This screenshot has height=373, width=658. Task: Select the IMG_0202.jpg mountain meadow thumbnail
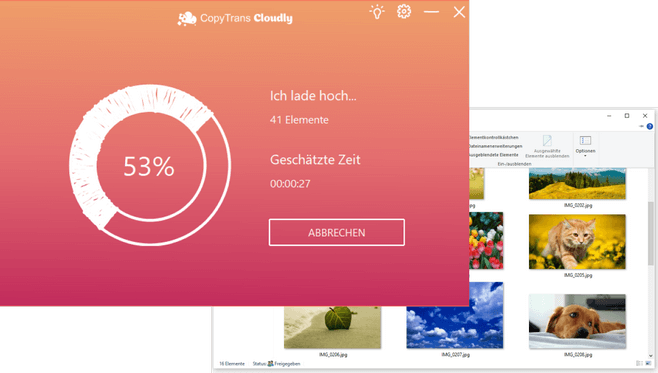click(x=577, y=184)
